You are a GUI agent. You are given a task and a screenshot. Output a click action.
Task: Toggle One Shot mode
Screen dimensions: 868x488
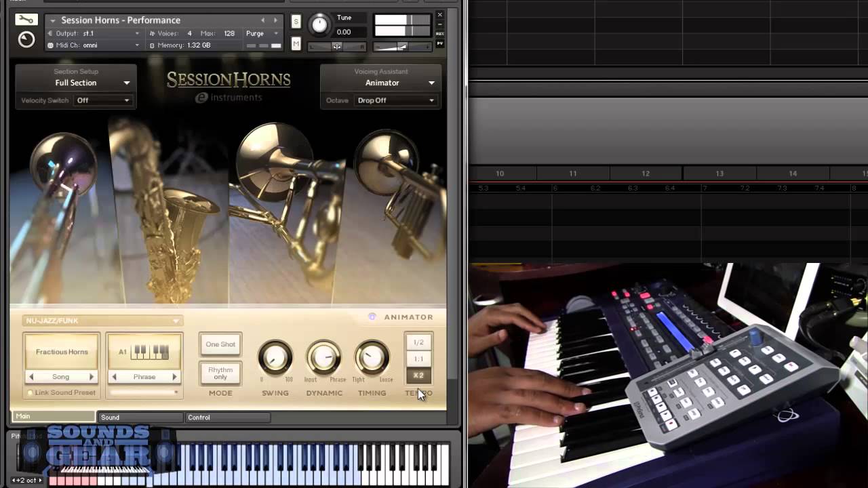(x=220, y=344)
